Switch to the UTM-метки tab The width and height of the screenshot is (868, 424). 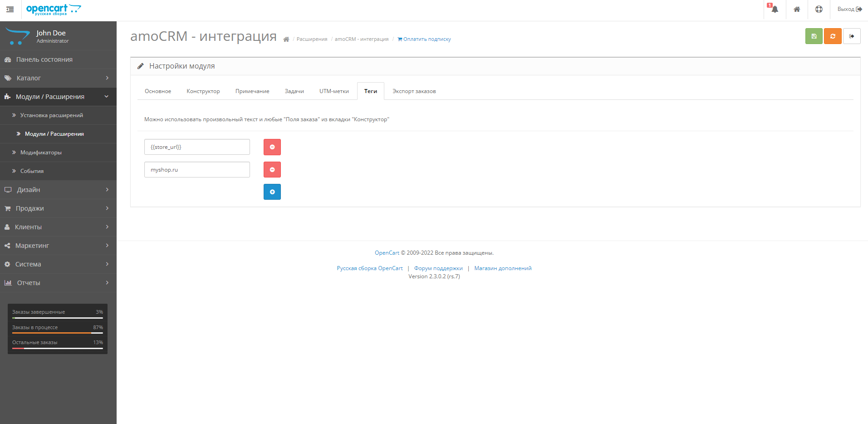334,91
